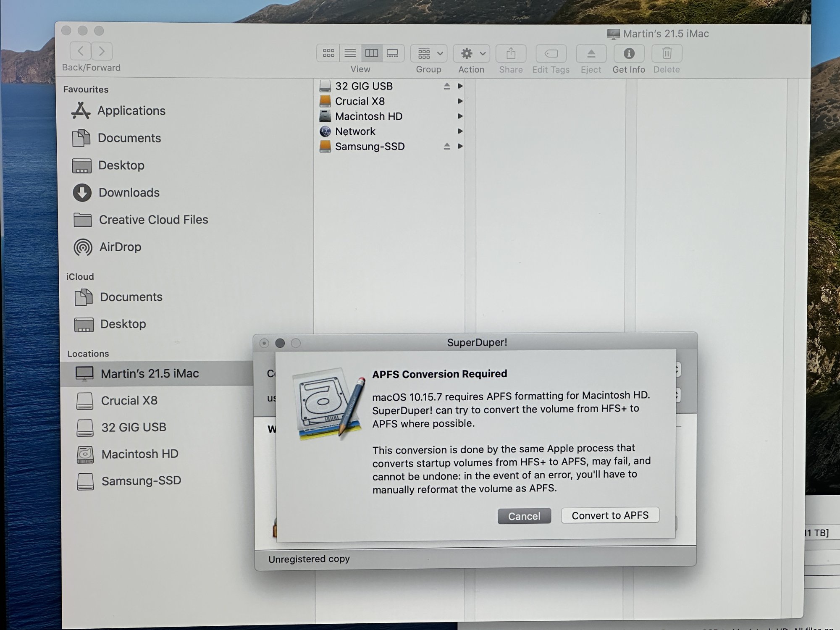Click the Get Info toolbar icon
The image size is (840, 630).
pyautogui.click(x=629, y=54)
